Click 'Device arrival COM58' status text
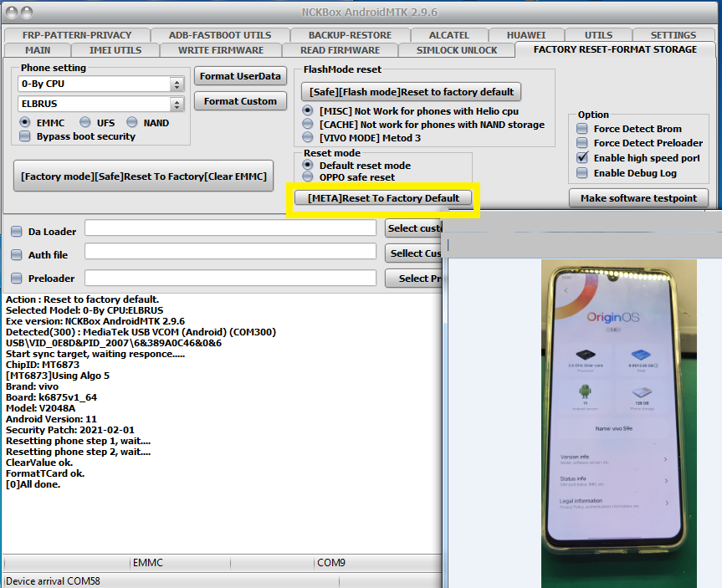 (53, 581)
